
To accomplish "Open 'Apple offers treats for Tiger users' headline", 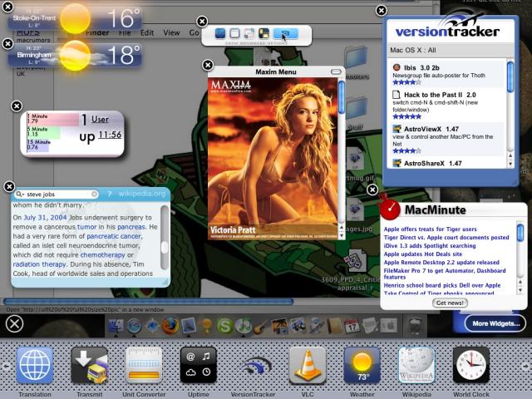I will [x=430, y=229].
